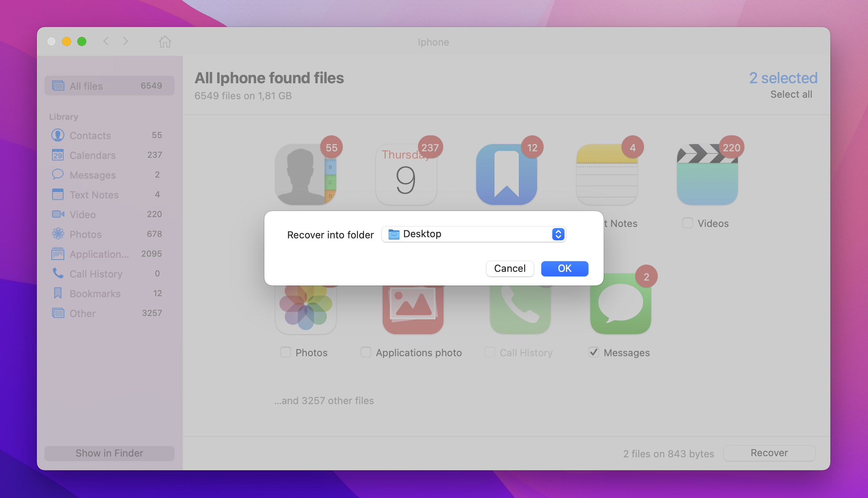Click the Videos label text
This screenshot has height=498, width=868.
(713, 224)
